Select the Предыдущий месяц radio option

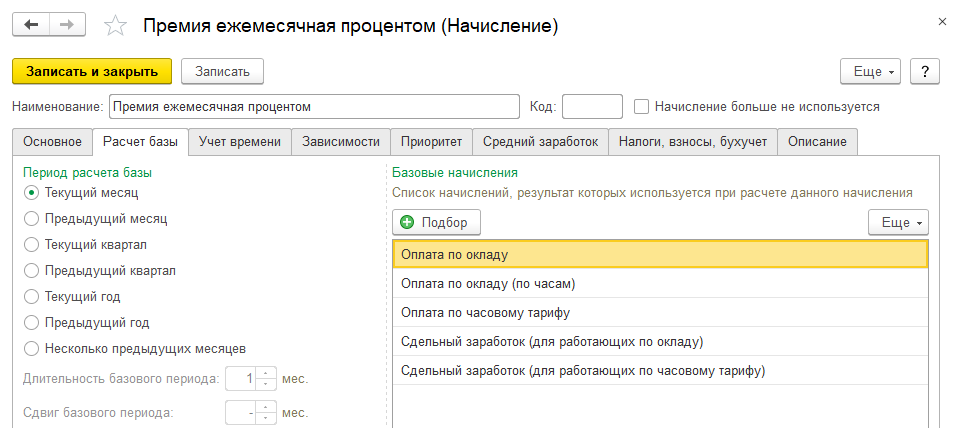pyautogui.click(x=32, y=218)
